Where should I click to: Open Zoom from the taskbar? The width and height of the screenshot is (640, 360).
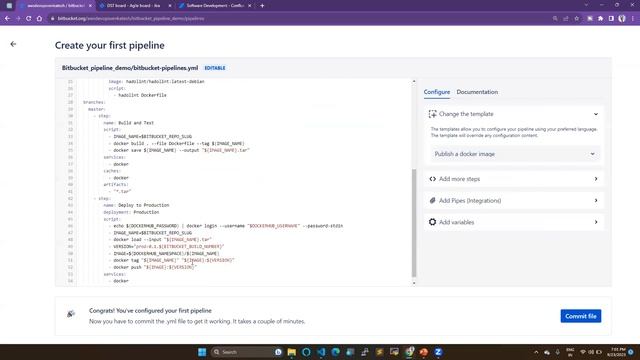pos(438,352)
